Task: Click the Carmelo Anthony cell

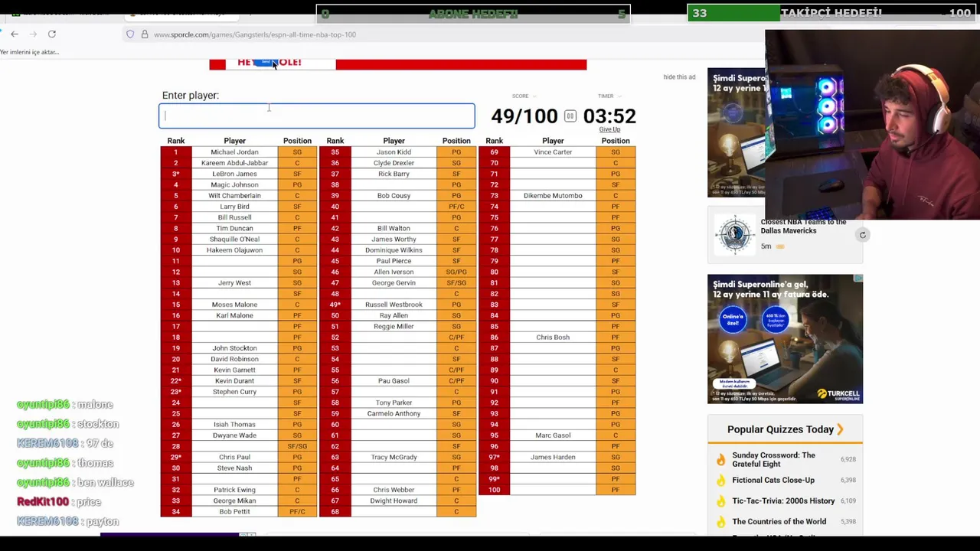Action: click(394, 413)
